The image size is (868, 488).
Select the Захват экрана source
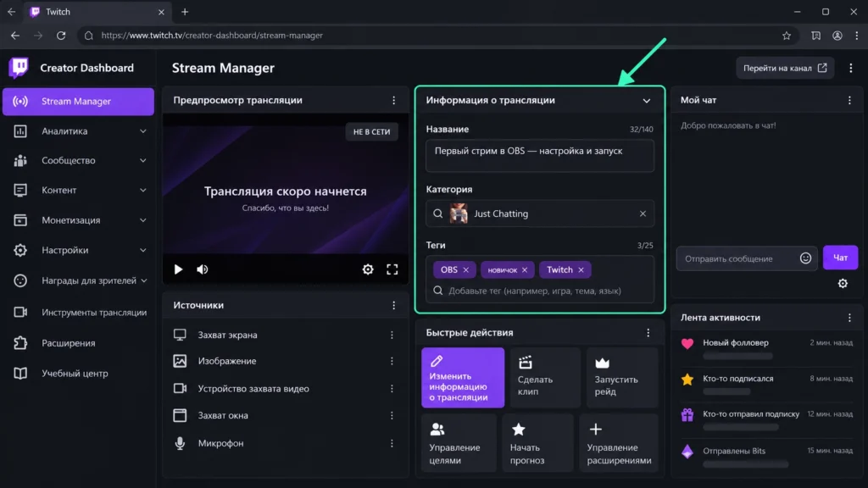pyautogui.click(x=285, y=335)
